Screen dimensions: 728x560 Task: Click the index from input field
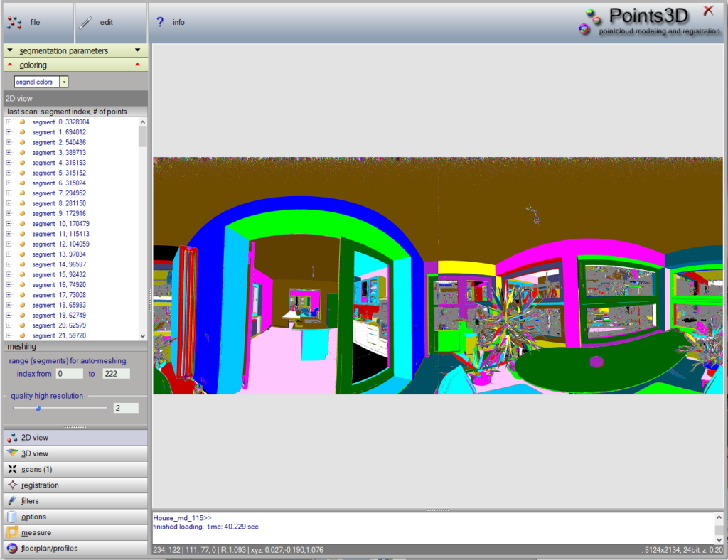click(70, 374)
